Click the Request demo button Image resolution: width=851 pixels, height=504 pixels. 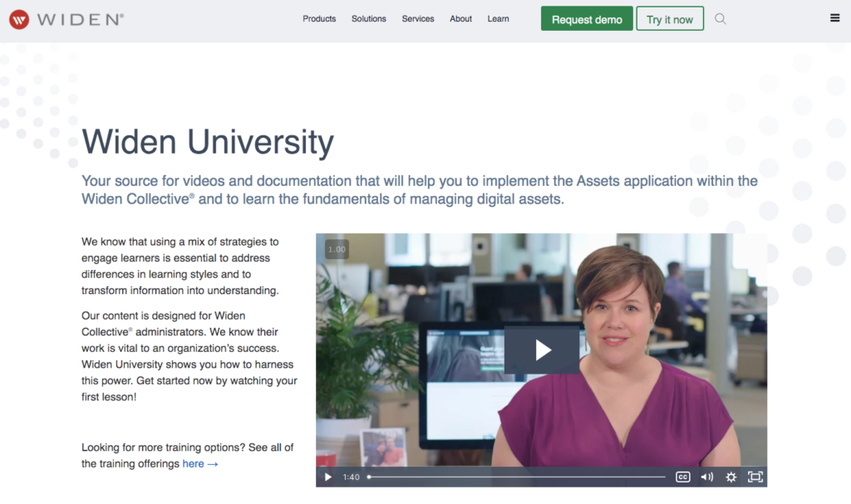click(587, 19)
